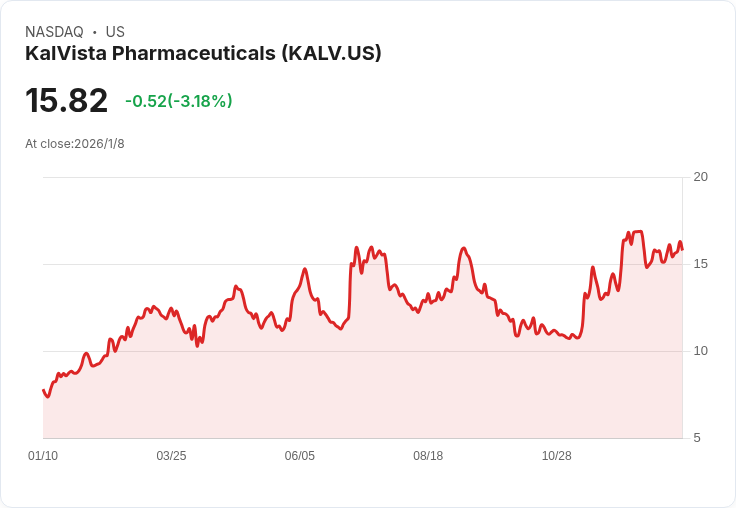This screenshot has height=508, width=736.
Task: Click the 20 price level label
Action: pos(700,177)
